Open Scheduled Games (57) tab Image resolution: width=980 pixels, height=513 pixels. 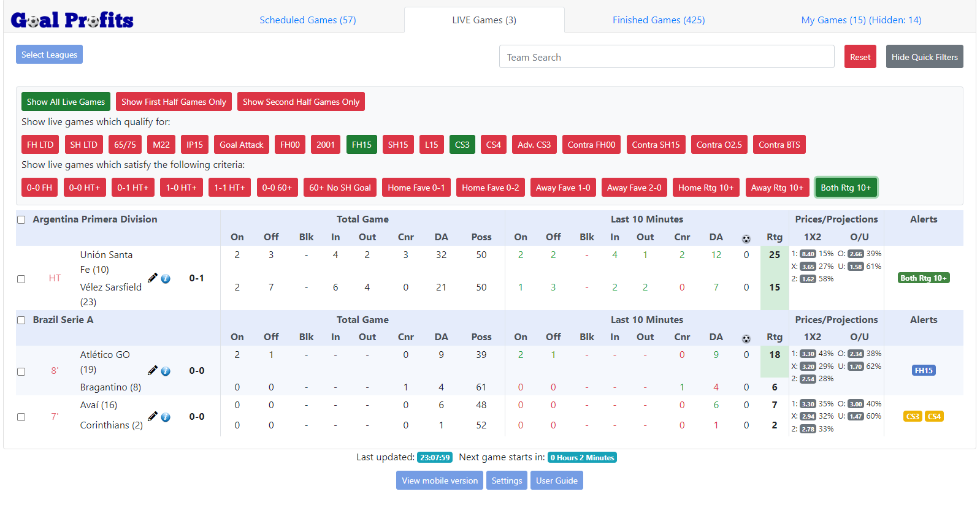point(308,20)
